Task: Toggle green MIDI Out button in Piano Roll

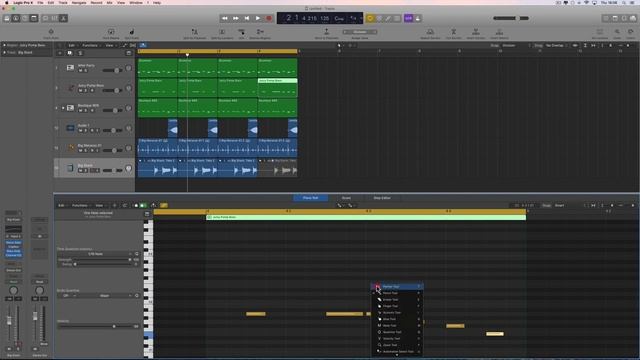Action: click(x=142, y=205)
